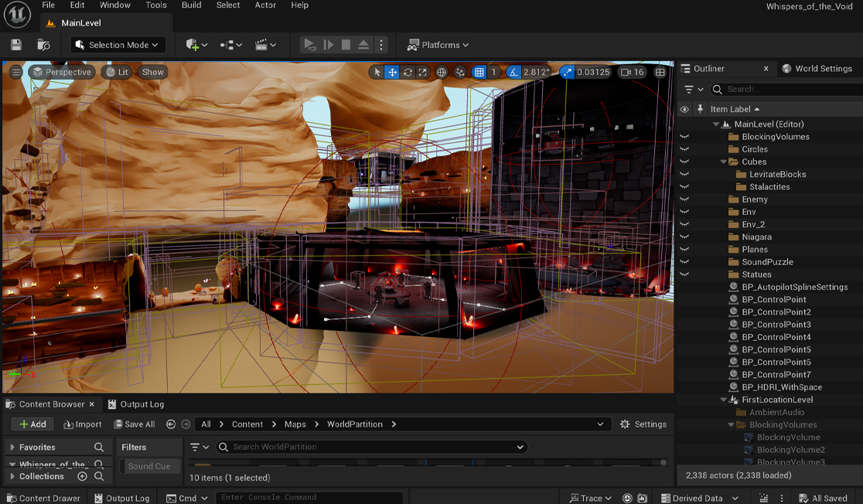Open the Actor menu

coord(265,5)
